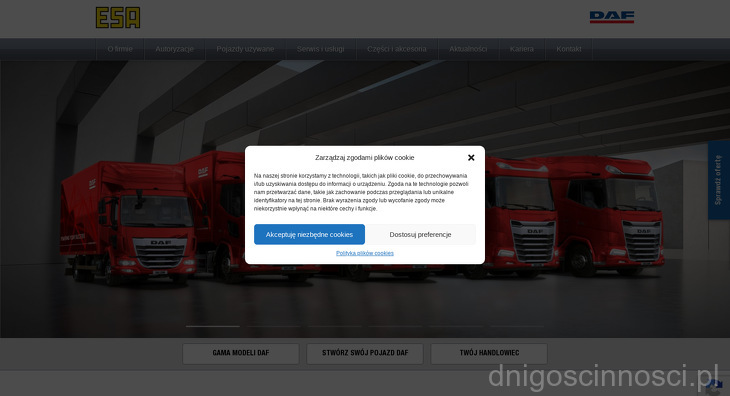
Task: Click Twój handlowiec button
Action: [489, 353]
